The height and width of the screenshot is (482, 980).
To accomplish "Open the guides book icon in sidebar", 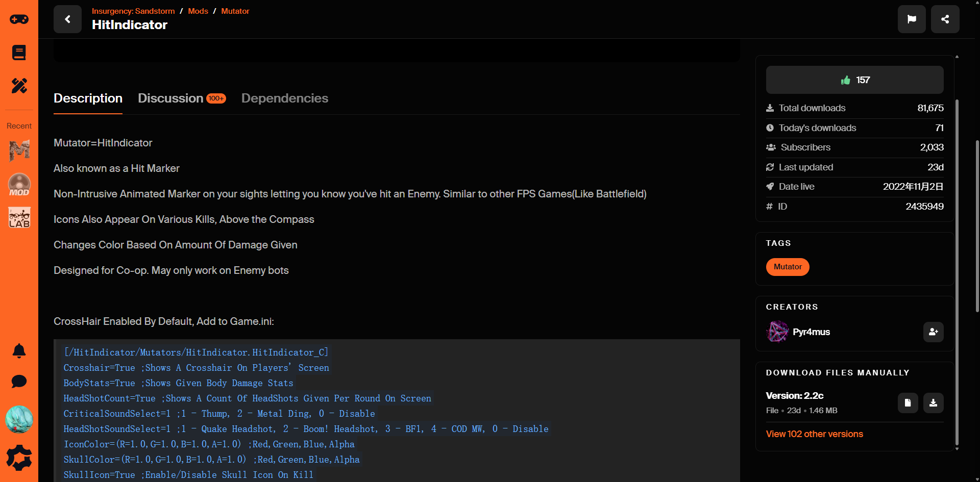I will (x=19, y=53).
